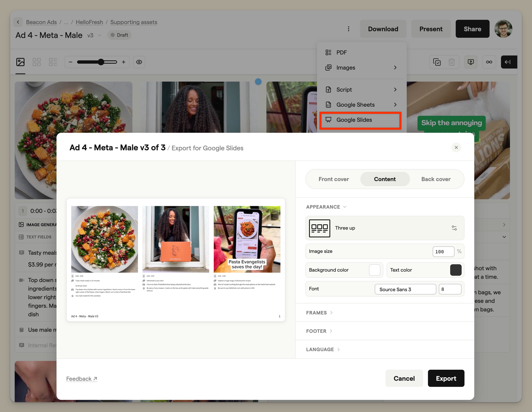Open Three up layout settings icon
532x412 pixels.
tap(454, 228)
